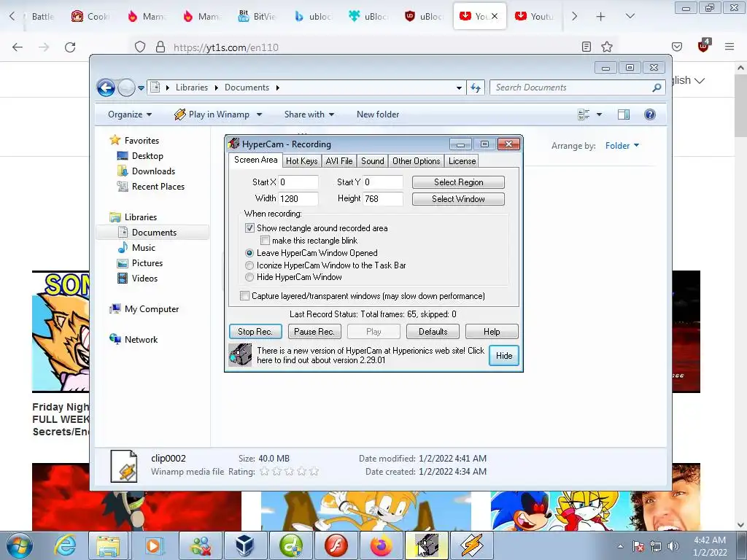Image resolution: width=747 pixels, height=560 pixels.
Task: Click the Search Documents magnifier icon
Action: (x=657, y=87)
